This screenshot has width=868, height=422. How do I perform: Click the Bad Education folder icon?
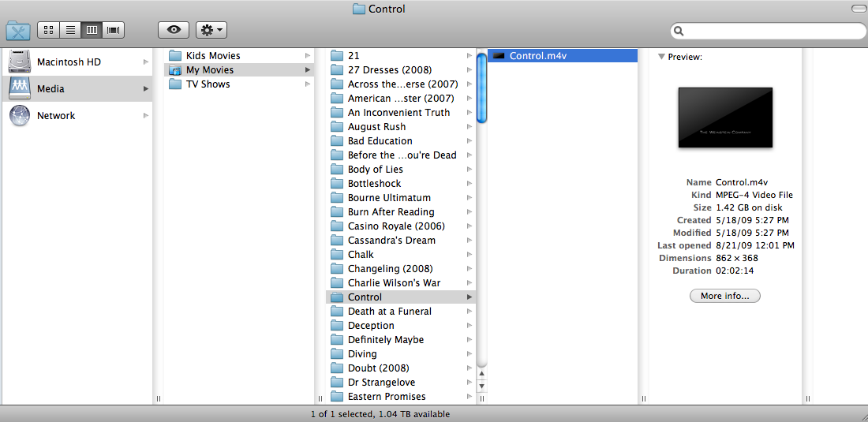tap(337, 141)
